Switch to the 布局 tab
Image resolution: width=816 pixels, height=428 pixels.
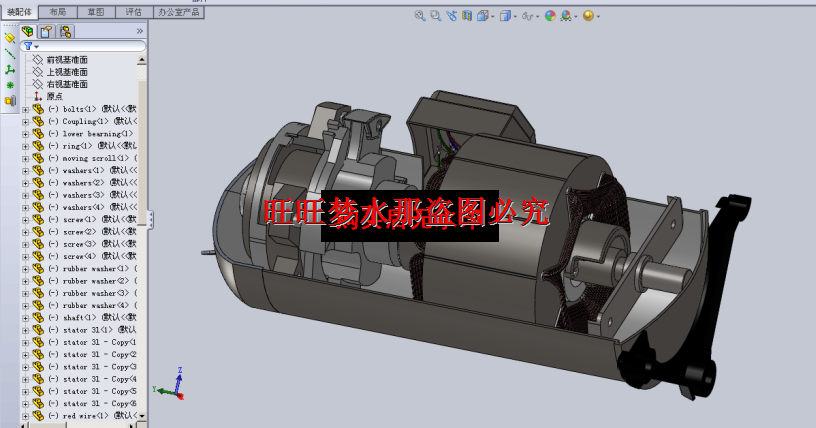[57, 12]
